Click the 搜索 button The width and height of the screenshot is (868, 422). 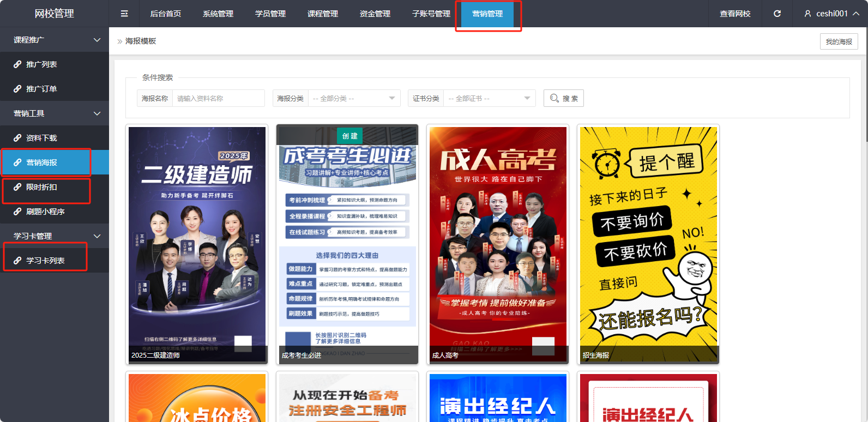564,98
